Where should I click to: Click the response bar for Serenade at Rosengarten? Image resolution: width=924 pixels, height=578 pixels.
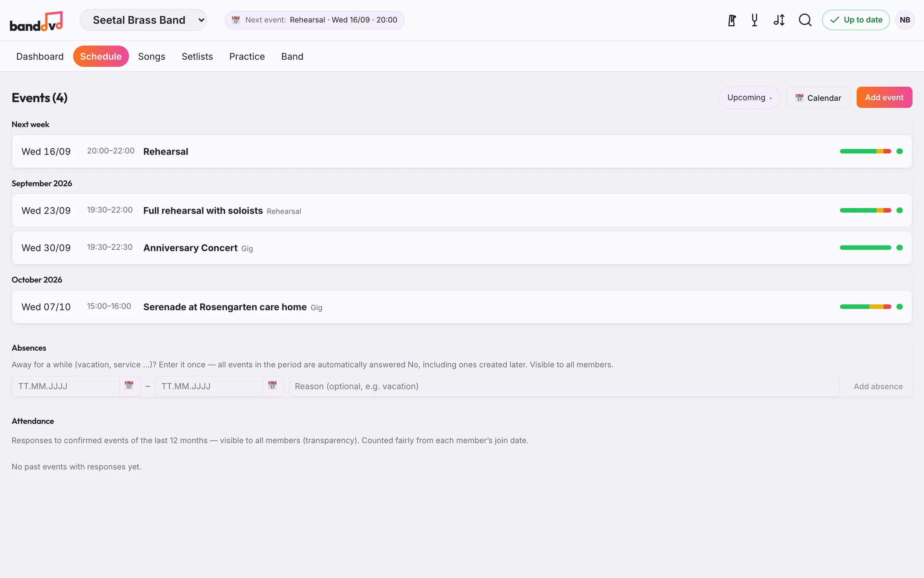865,307
